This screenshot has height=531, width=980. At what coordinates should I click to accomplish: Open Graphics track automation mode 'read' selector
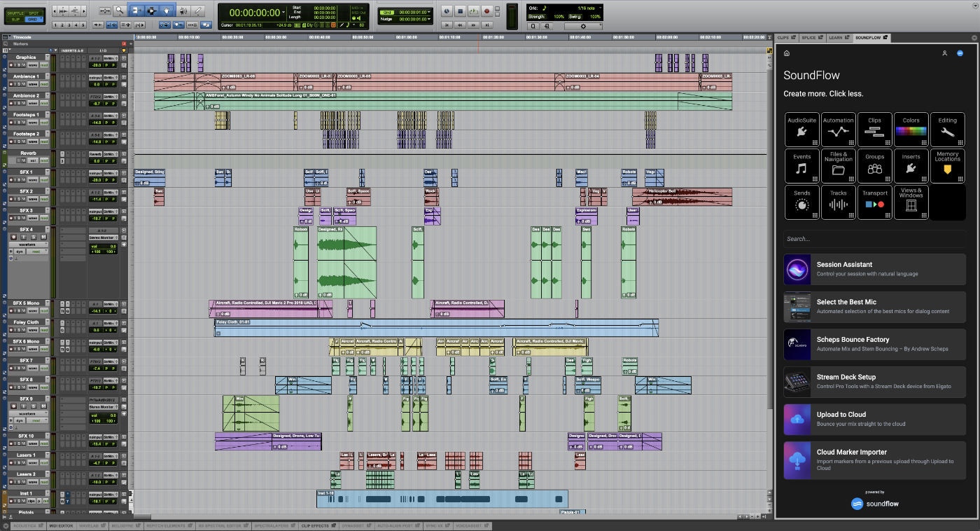tap(44, 65)
